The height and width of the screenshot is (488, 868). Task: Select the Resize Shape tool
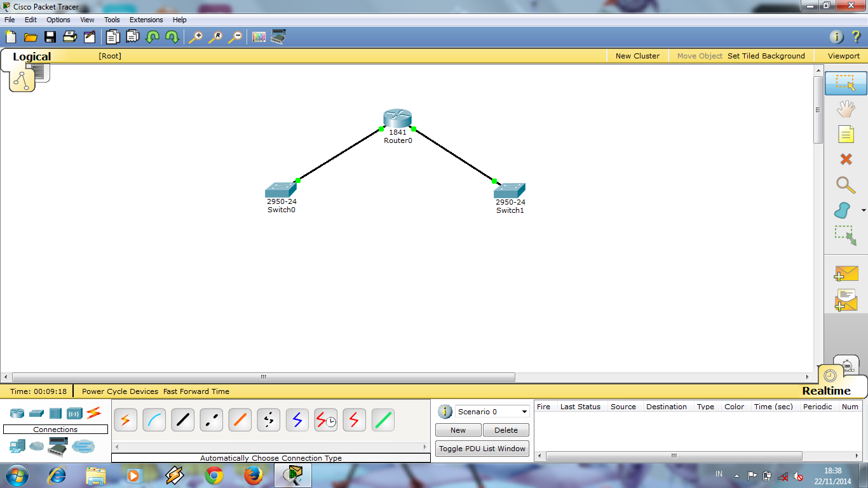tap(846, 236)
